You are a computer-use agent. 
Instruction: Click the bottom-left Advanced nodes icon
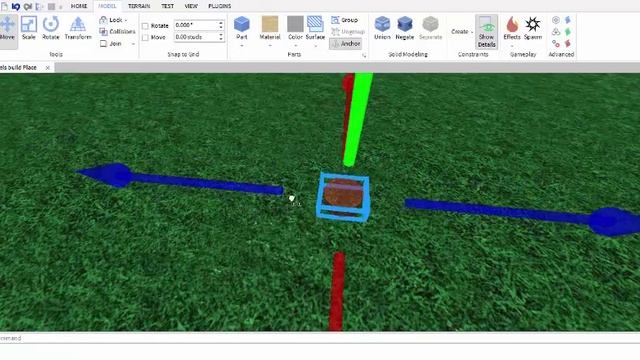556,43
